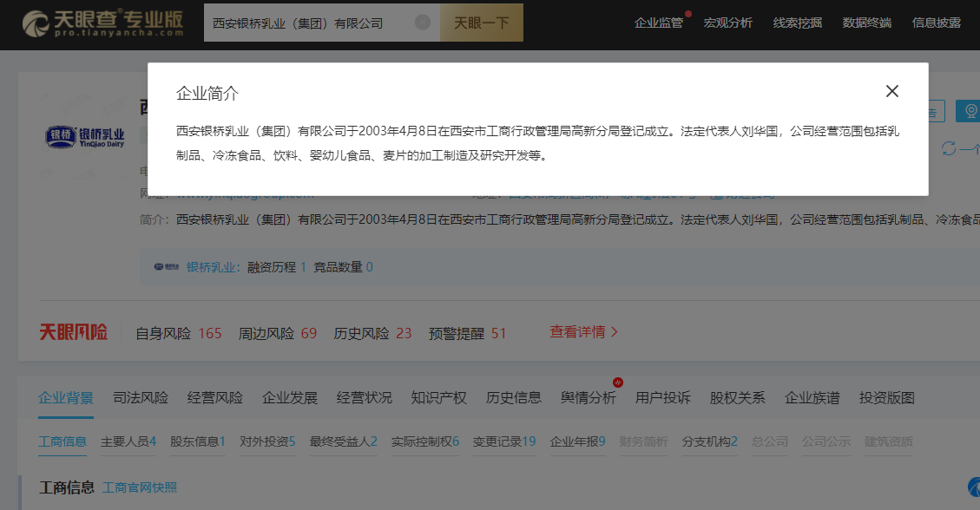
Task: Select 变更记录19 sub-tab
Action: pyautogui.click(x=504, y=441)
